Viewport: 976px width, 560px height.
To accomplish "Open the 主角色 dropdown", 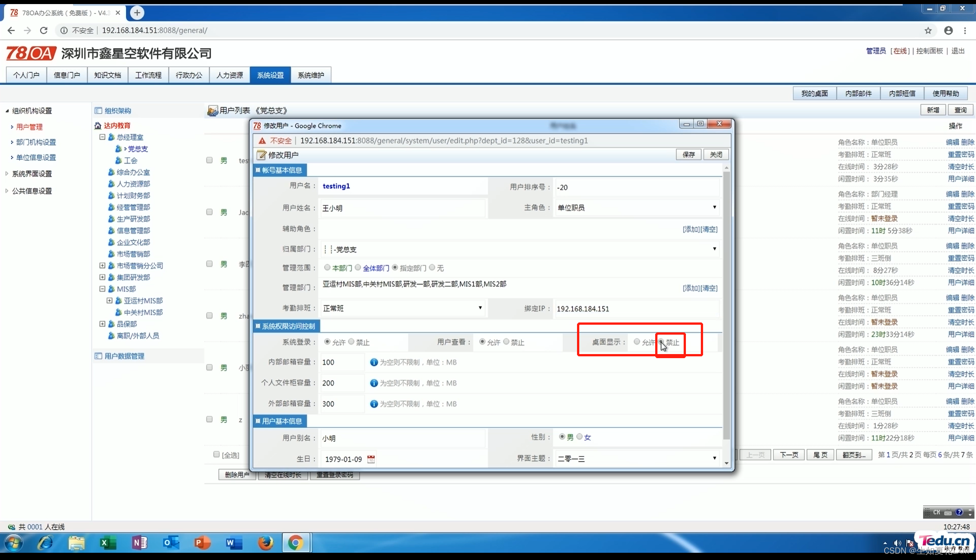I will click(x=637, y=208).
